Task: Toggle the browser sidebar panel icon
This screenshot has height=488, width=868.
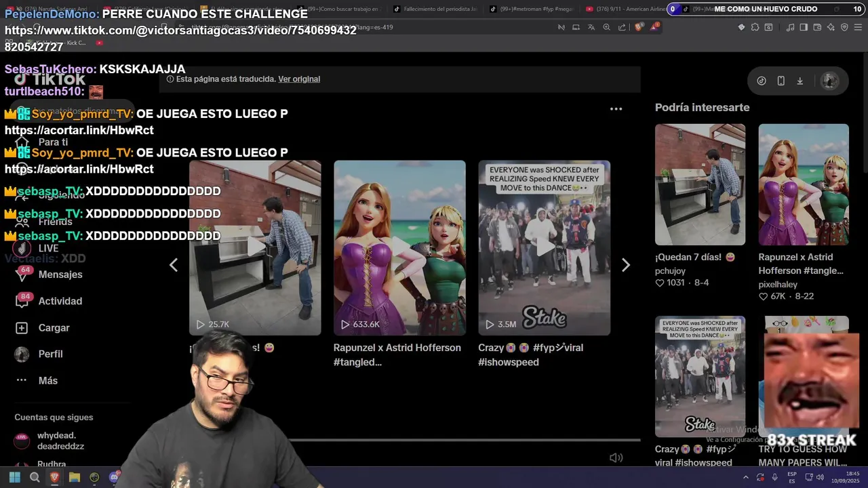Action: pyautogui.click(x=804, y=27)
